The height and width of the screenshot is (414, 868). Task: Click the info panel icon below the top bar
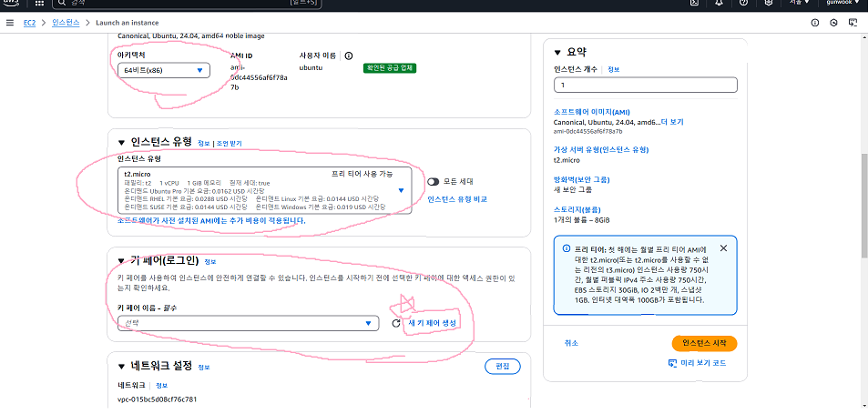coord(815,23)
